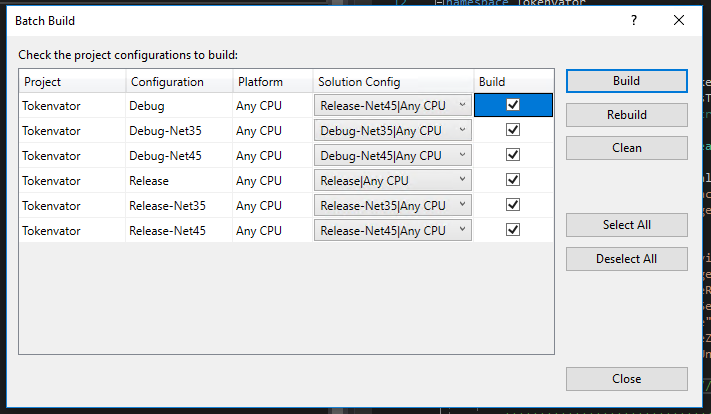Click the Solution Config column header
Image resolution: width=711 pixels, height=414 pixels.
393,82
